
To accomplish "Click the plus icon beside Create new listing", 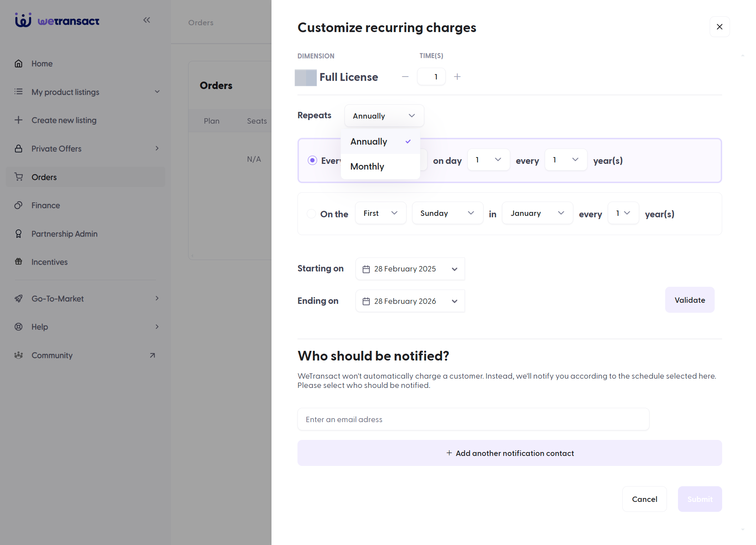I will point(19,120).
